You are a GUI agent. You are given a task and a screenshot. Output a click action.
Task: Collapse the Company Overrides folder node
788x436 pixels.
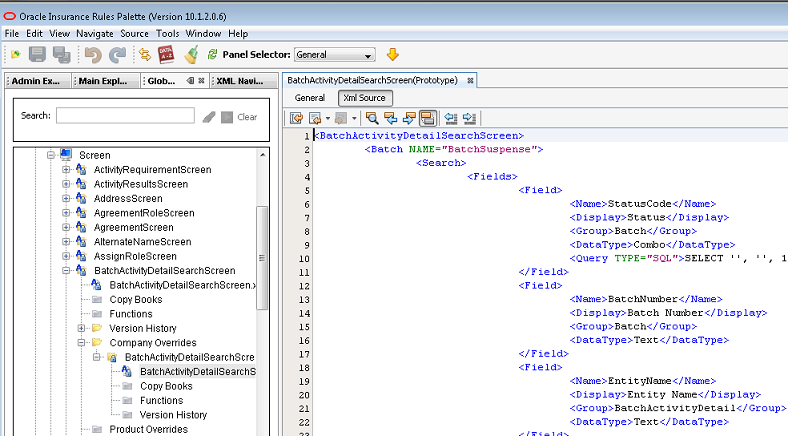pyautogui.click(x=83, y=343)
